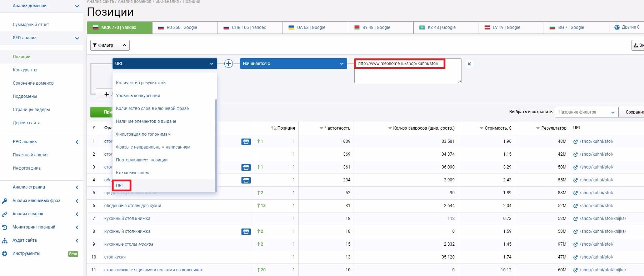
Task: Expand PPC-анализ sidebar section
Action: point(77,142)
